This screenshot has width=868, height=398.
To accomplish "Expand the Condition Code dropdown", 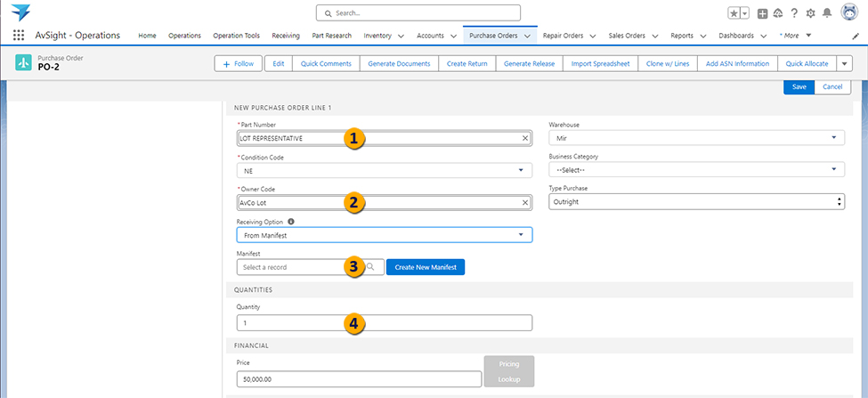I will [x=384, y=170].
